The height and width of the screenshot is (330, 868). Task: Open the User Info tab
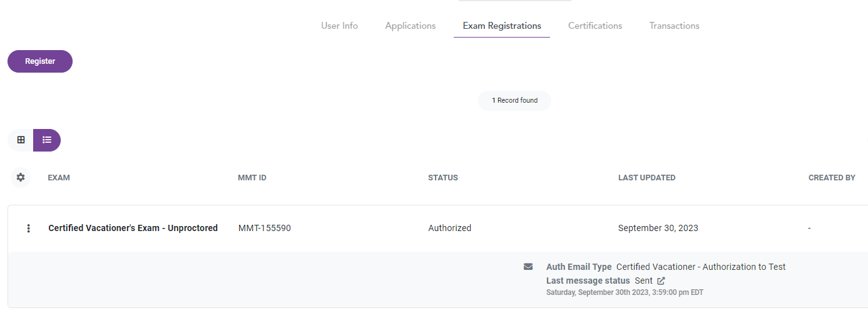pos(340,26)
